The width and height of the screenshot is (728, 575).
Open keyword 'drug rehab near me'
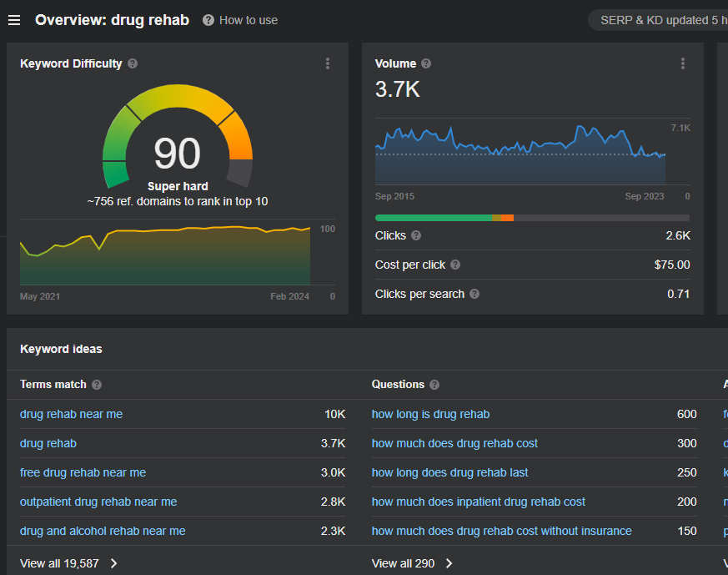71,414
